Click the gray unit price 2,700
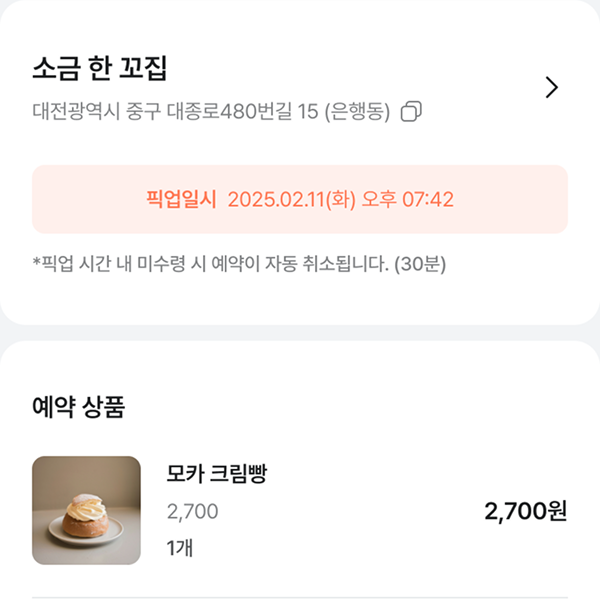The height and width of the screenshot is (600, 600). point(192,512)
